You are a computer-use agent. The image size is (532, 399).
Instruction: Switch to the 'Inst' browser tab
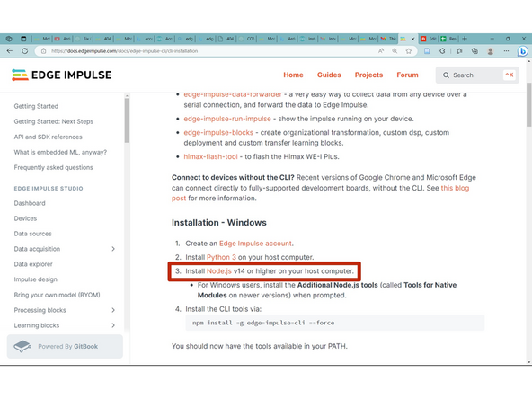(307, 39)
